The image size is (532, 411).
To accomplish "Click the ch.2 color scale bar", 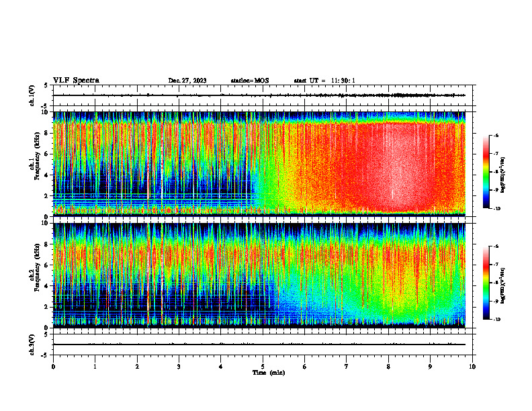I will 486,283.
